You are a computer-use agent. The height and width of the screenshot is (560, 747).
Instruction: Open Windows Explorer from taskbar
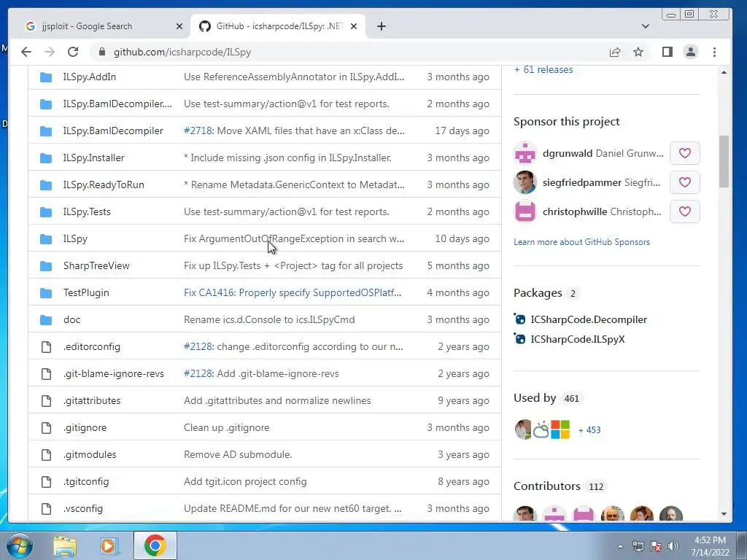coord(65,545)
